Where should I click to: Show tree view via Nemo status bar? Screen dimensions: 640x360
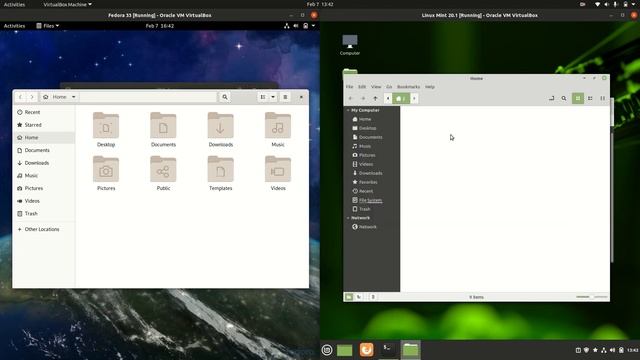click(x=359, y=297)
